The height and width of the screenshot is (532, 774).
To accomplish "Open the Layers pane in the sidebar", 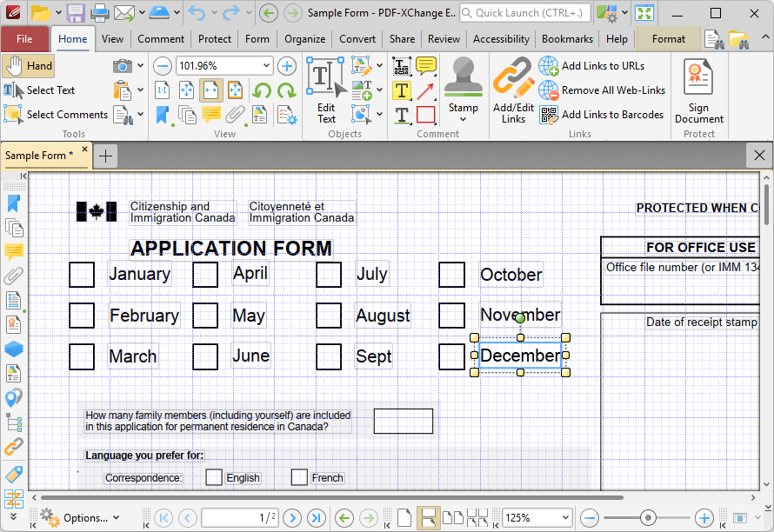I will (x=14, y=349).
